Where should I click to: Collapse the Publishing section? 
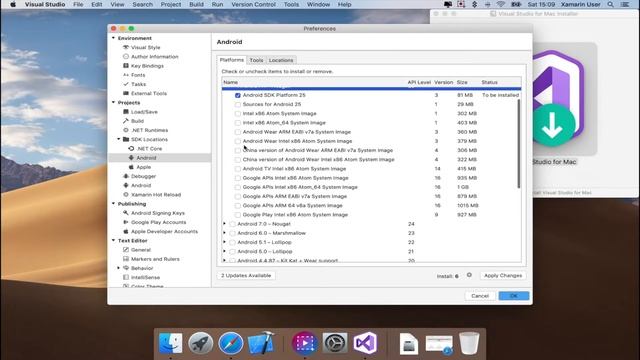(113, 204)
